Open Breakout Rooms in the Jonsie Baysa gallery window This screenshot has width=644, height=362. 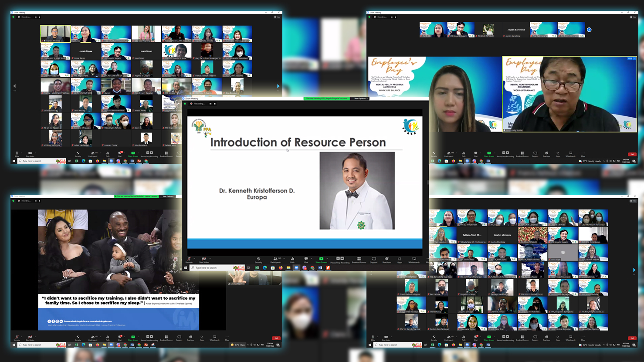point(166,154)
